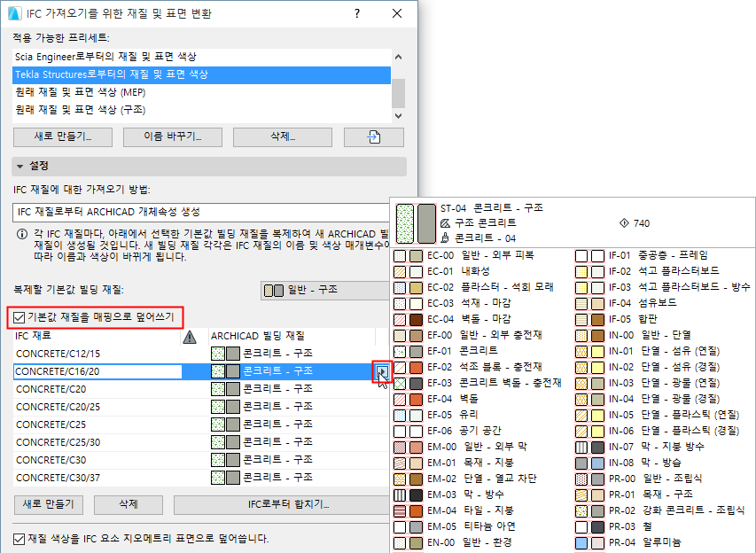Pick EF-05 유리 material

[479, 415]
